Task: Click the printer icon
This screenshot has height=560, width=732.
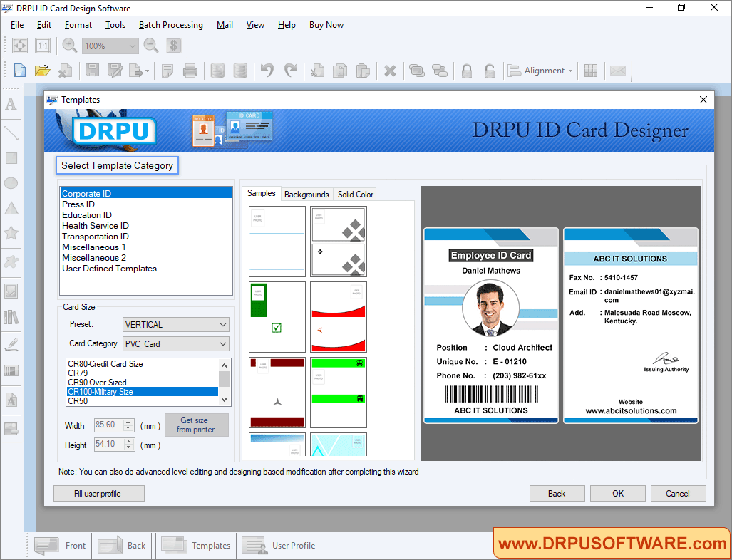Action: pyautogui.click(x=190, y=71)
